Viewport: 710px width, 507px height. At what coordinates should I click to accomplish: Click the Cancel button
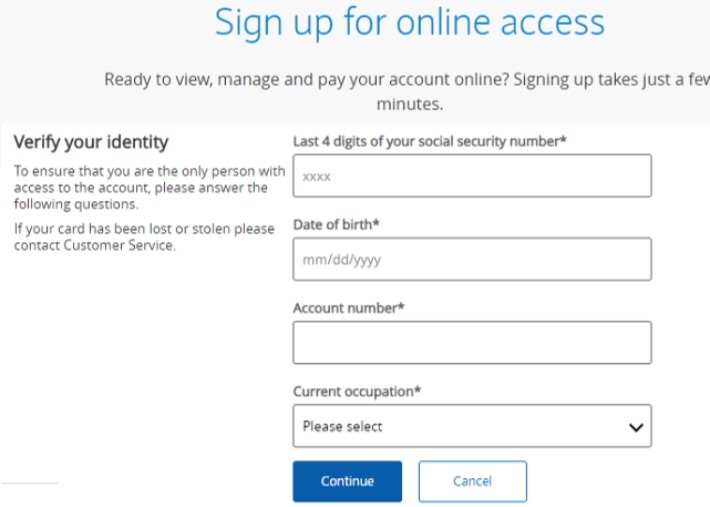(472, 481)
